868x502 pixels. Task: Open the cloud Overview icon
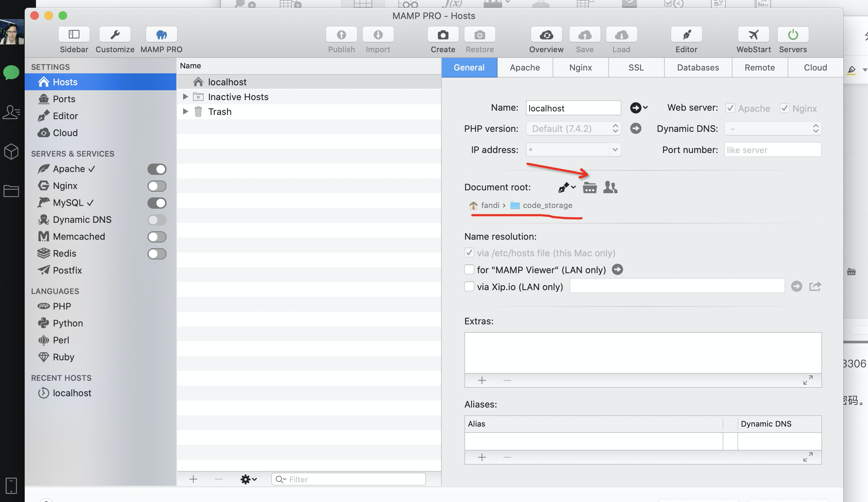pos(547,35)
